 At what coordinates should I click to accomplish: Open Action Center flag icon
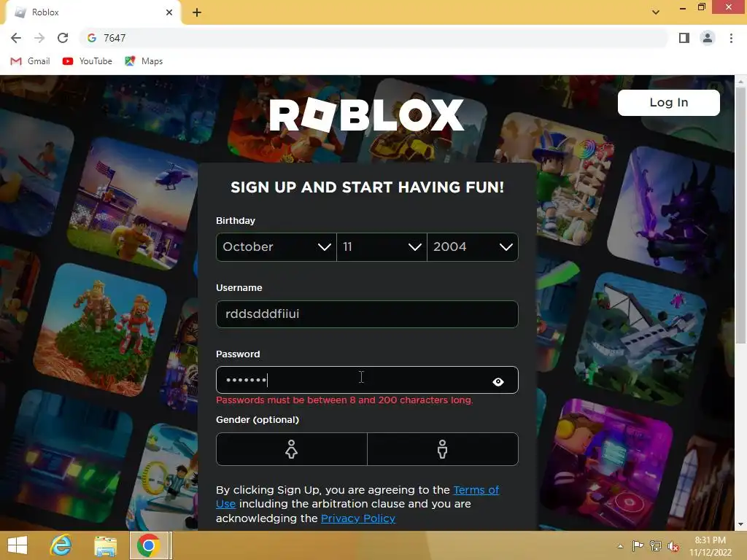point(638,546)
